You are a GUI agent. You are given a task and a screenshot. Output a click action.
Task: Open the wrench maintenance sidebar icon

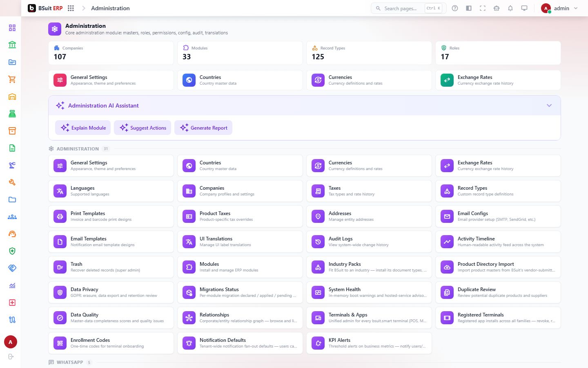pyautogui.click(x=12, y=182)
